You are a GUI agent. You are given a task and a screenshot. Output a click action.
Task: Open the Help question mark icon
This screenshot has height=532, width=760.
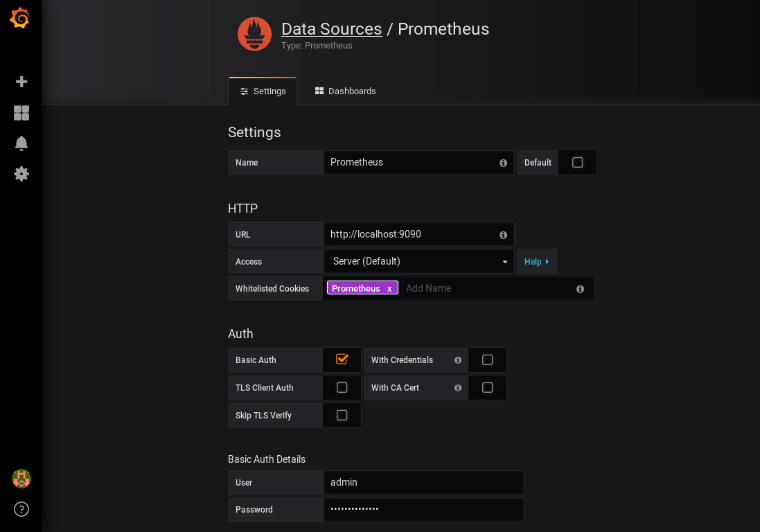[21, 509]
